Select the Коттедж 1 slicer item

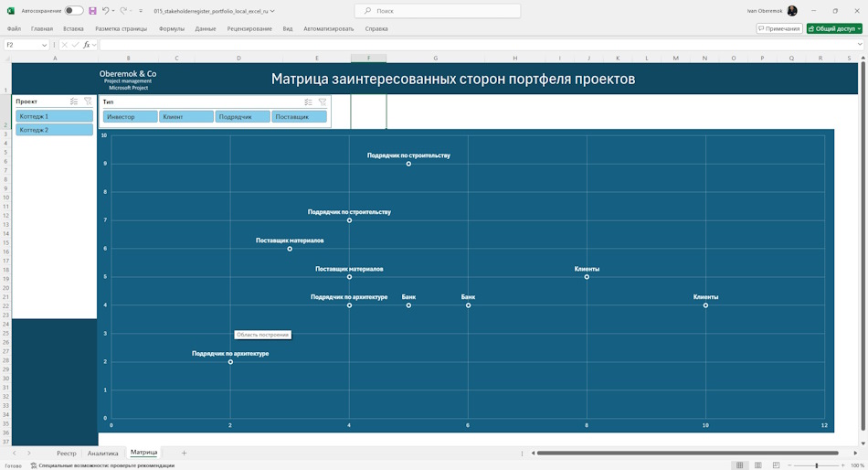54,116
